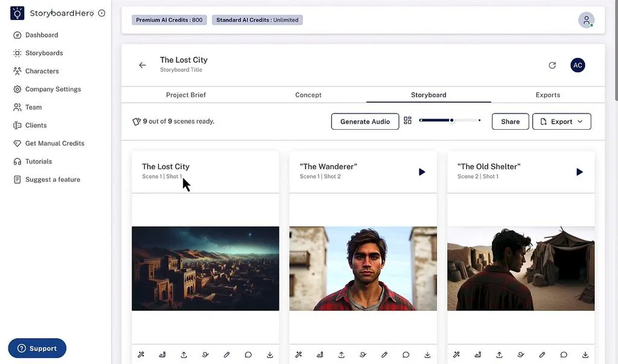Click The Old Shelter image thumbnail
Screen dimensions: 618x364
pos(521,269)
